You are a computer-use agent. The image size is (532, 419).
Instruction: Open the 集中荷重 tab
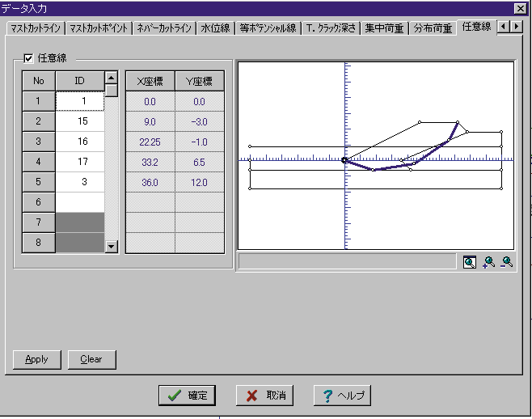384,28
